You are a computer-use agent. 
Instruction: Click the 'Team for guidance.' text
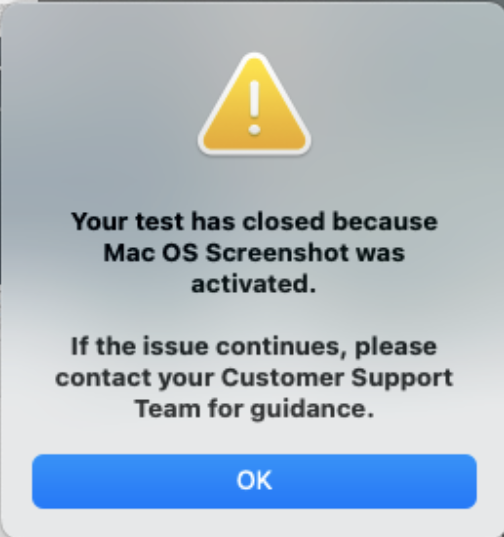(x=254, y=409)
